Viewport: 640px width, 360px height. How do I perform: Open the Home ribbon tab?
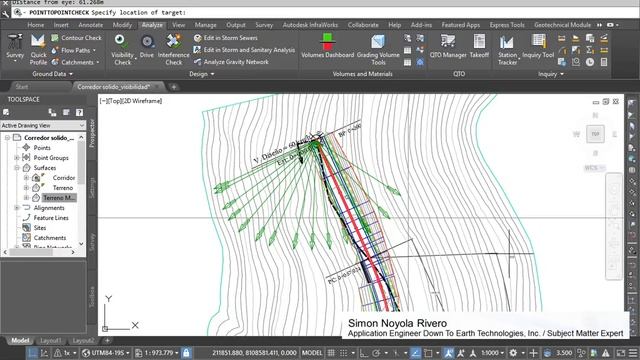(x=36, y=25)
